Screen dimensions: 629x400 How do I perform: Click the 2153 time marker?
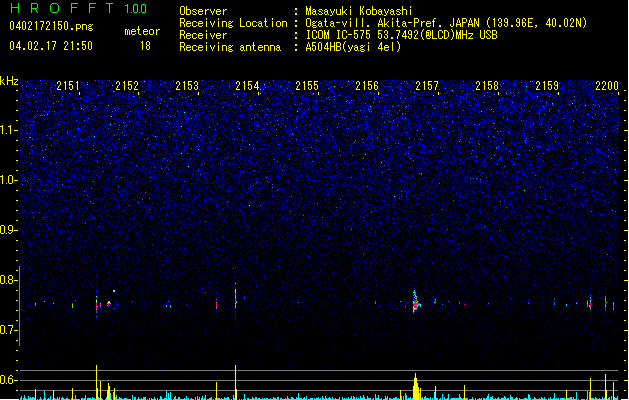click(x=187, y=86)
